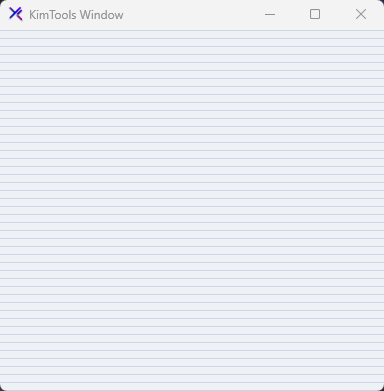Screen dimensions: 384x391
Task: Click the "KimTools Window" title text
Action: point(76,15)
